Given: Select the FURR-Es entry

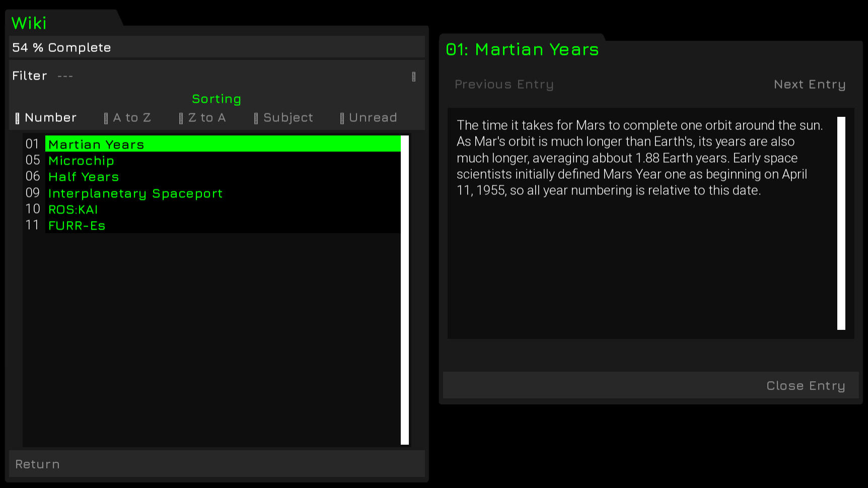Looking at the screenshot, I should coord(77,226).
